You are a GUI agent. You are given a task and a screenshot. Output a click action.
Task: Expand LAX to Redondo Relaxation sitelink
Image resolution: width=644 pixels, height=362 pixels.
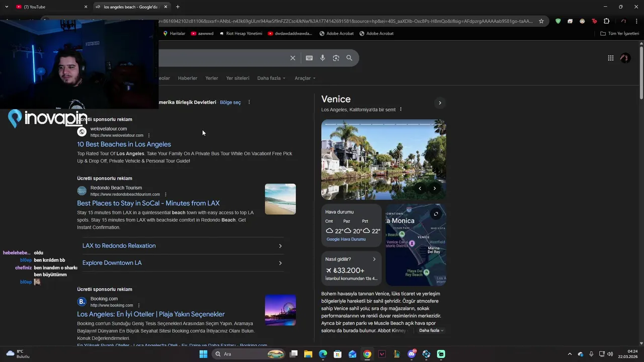(x=183, y=246)
